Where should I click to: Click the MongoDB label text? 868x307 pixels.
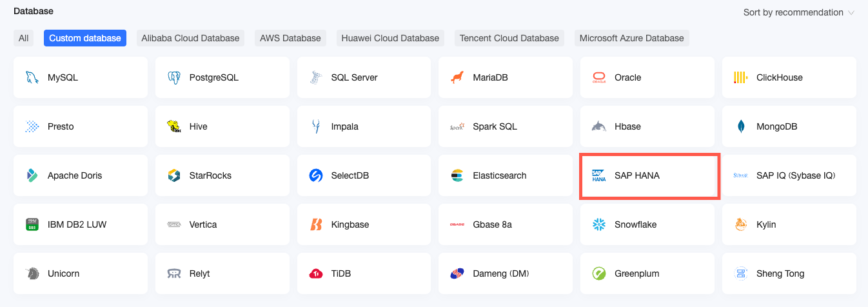pyautogui.click(x=777, y=126)
